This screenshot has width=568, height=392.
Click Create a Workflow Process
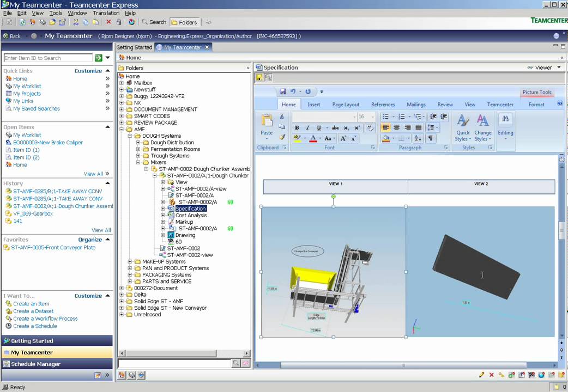point(45,318)
